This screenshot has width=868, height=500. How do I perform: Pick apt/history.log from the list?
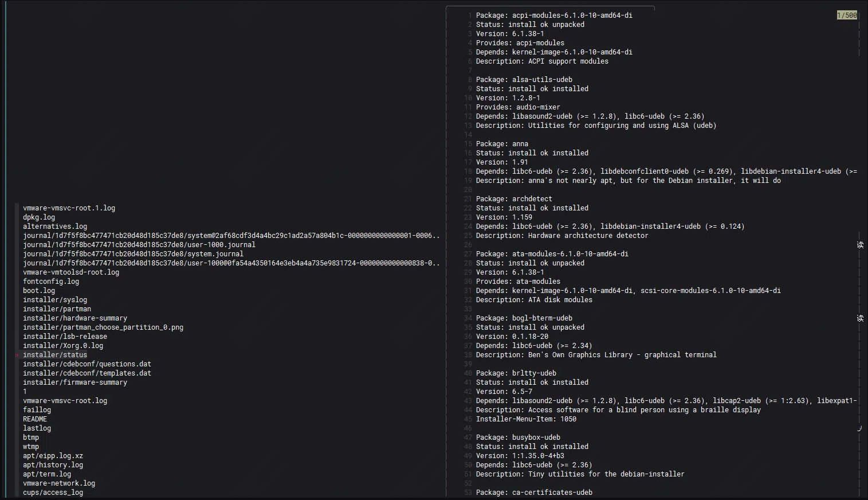(x=53, y=465)
